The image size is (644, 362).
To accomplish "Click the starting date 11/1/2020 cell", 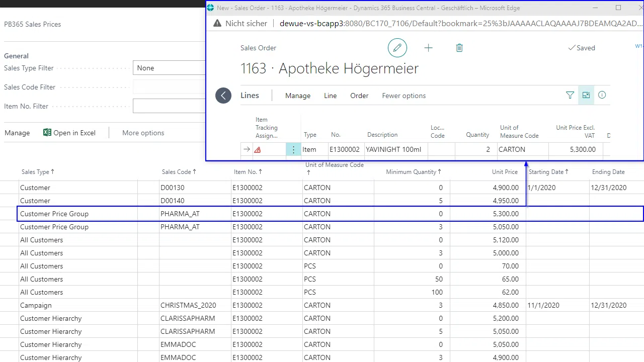I will (x=543, y=305).
